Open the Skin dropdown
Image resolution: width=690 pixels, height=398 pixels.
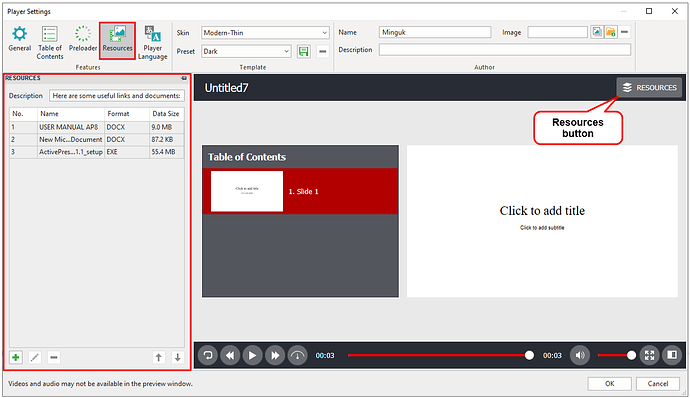point(265,33)
